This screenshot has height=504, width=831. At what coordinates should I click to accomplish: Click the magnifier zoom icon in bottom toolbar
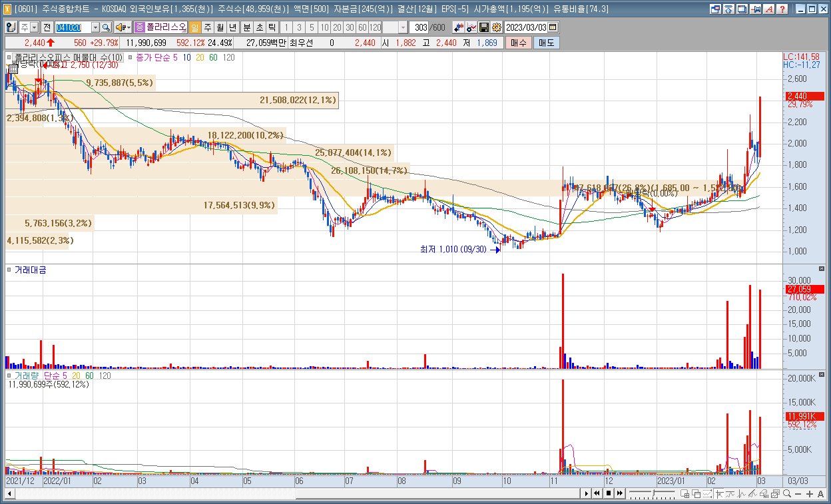787,493
